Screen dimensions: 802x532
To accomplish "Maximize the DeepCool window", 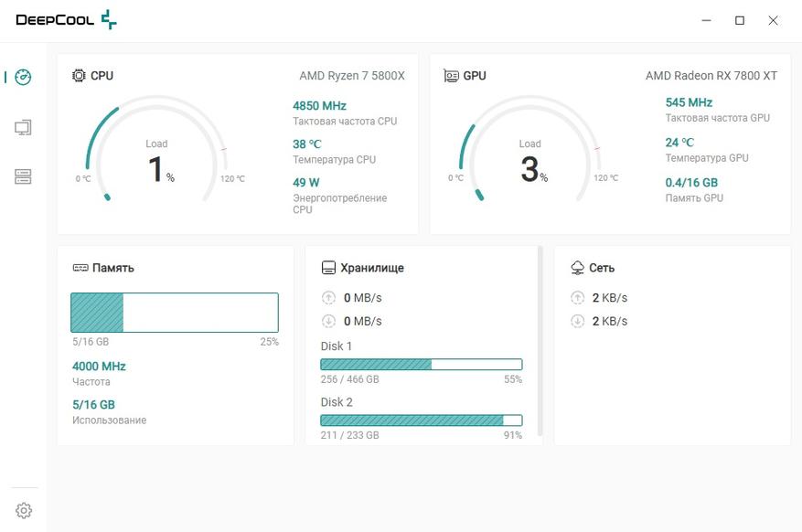I will coord(740,20).
